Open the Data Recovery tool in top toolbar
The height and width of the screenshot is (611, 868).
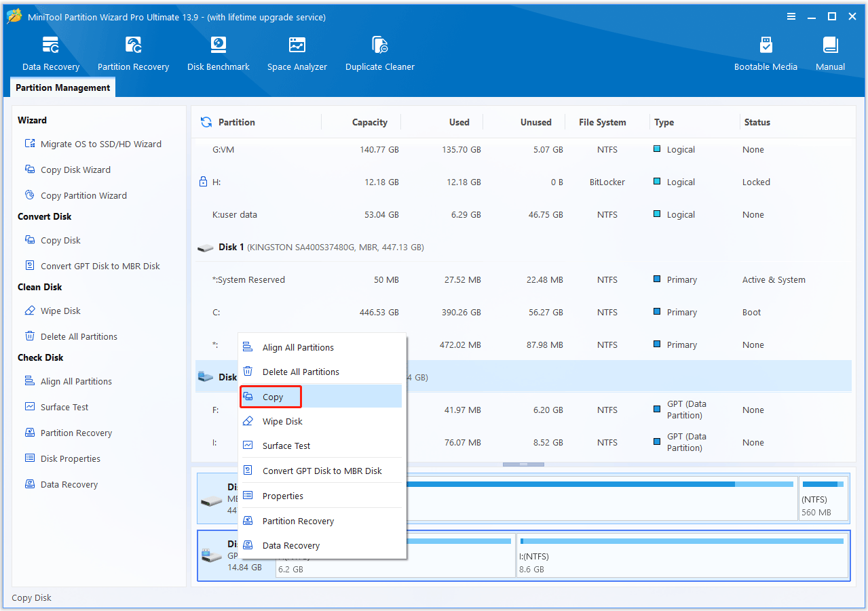[51, 54]
